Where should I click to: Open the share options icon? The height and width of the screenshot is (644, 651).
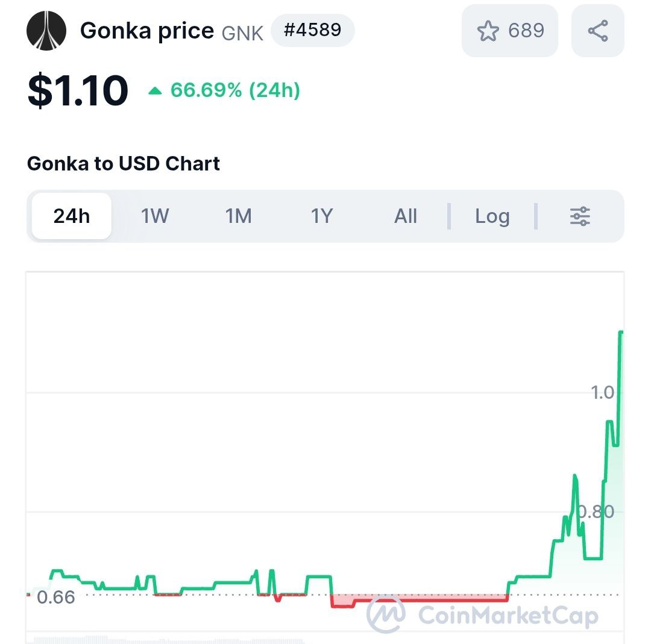tap(597, 31)
